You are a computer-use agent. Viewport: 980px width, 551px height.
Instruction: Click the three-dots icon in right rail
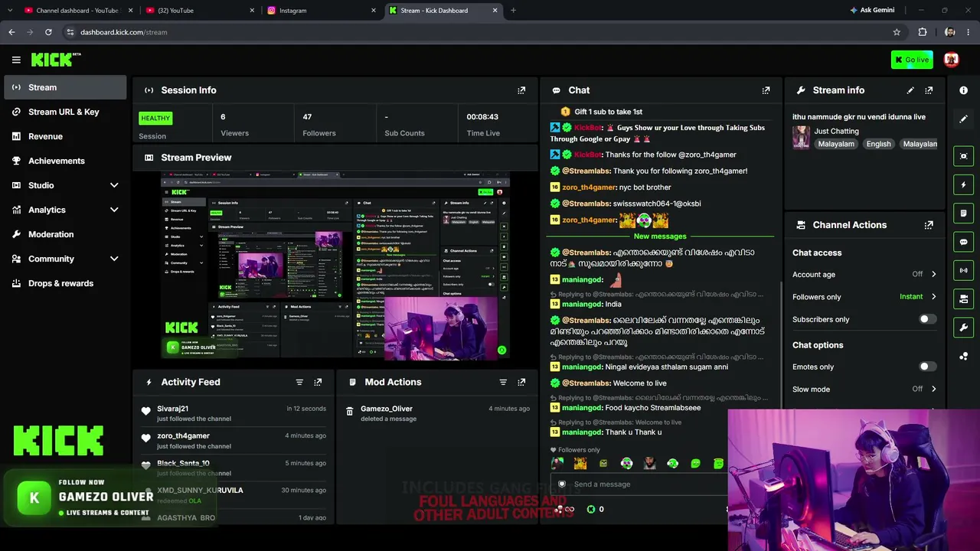963,356
